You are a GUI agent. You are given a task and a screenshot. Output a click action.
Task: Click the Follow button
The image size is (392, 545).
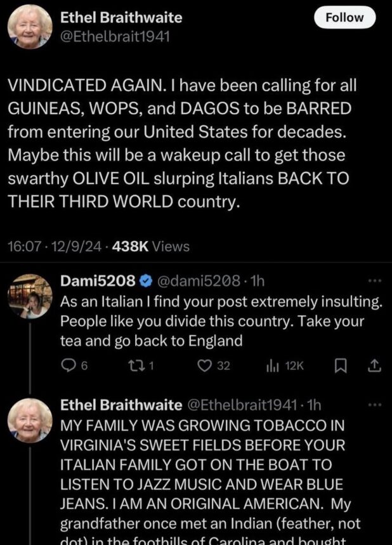pos(345,18)
